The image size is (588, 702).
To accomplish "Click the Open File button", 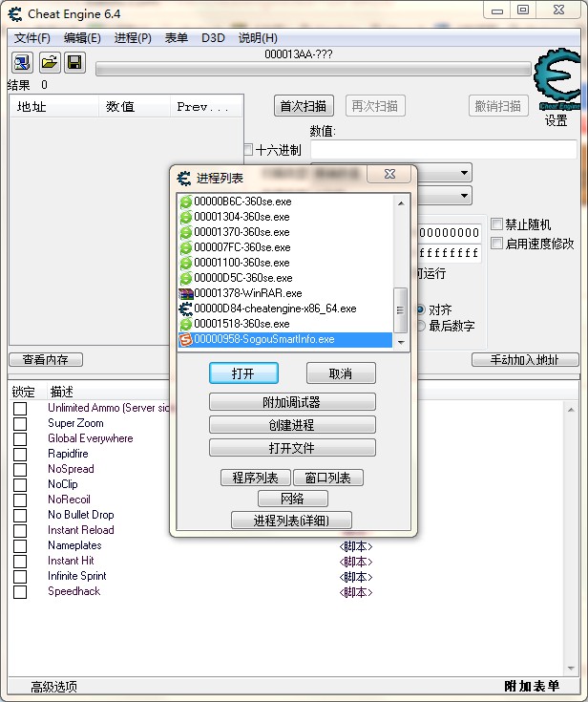I will pos(292,448).
